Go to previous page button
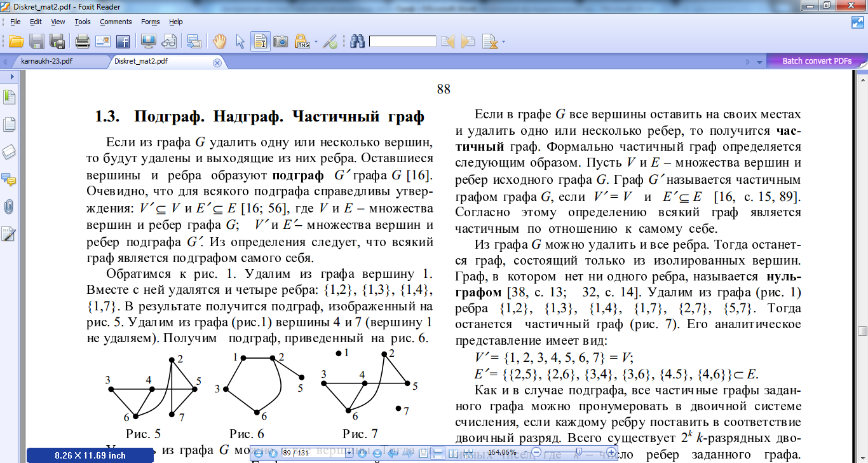Viewport: 868px width, 463px height. click(273, 453)
